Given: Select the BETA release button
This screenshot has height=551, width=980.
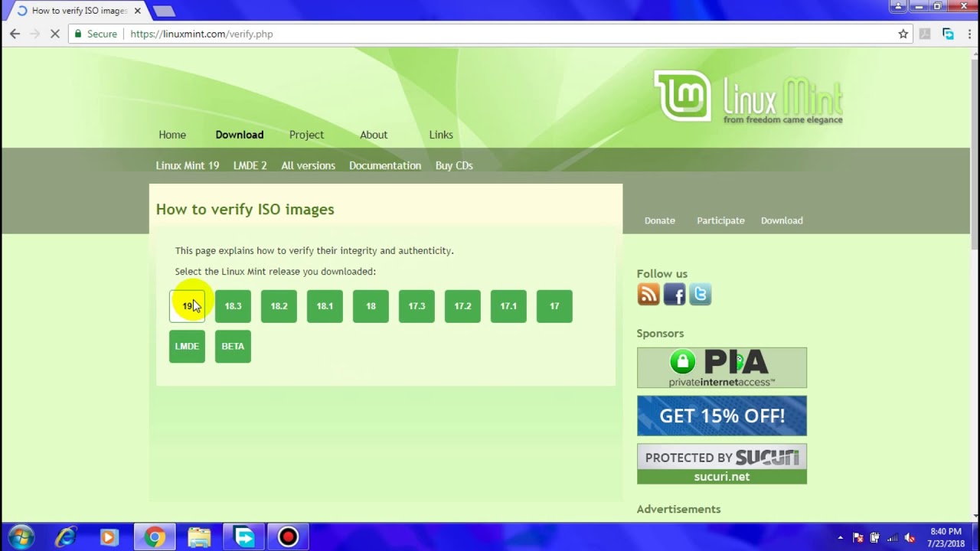Looking at the screenshot, I should 233,347.
